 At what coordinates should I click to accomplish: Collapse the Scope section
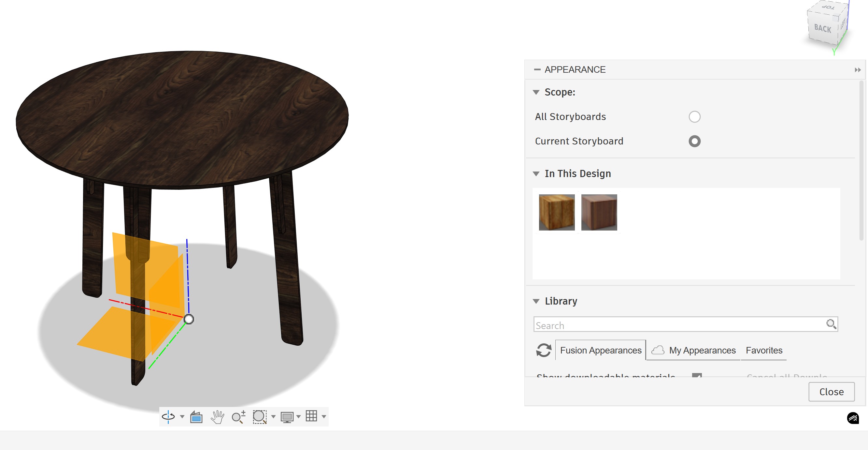coord(536,92)
